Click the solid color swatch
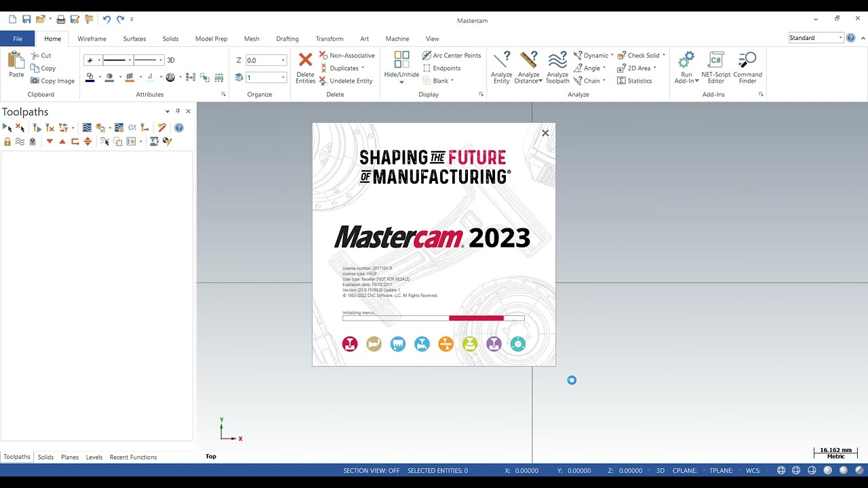This screenshot has height=488, width=868. point(109,77)
